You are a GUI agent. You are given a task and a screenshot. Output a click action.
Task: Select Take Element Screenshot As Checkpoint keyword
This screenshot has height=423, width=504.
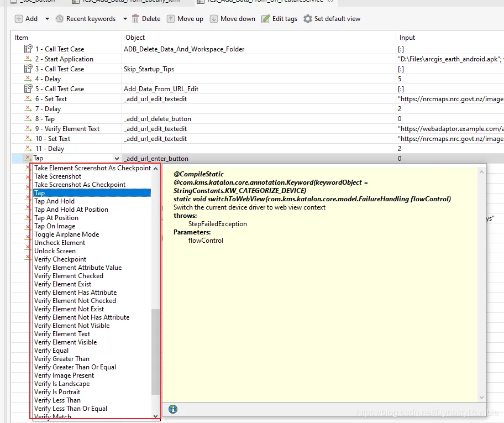(92, 168)
